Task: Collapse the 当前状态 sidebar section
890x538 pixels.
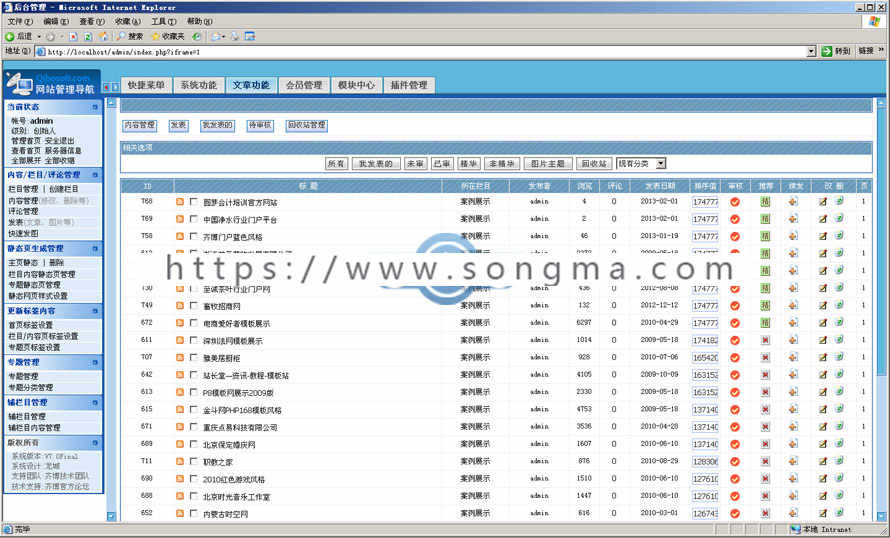Action: click(x=95, y=107)
